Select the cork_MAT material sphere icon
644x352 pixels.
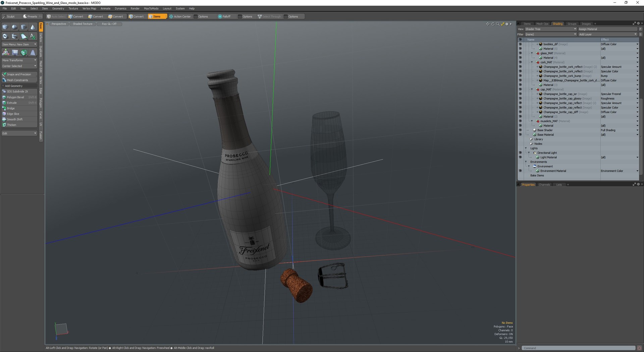(x=538, y=62)
